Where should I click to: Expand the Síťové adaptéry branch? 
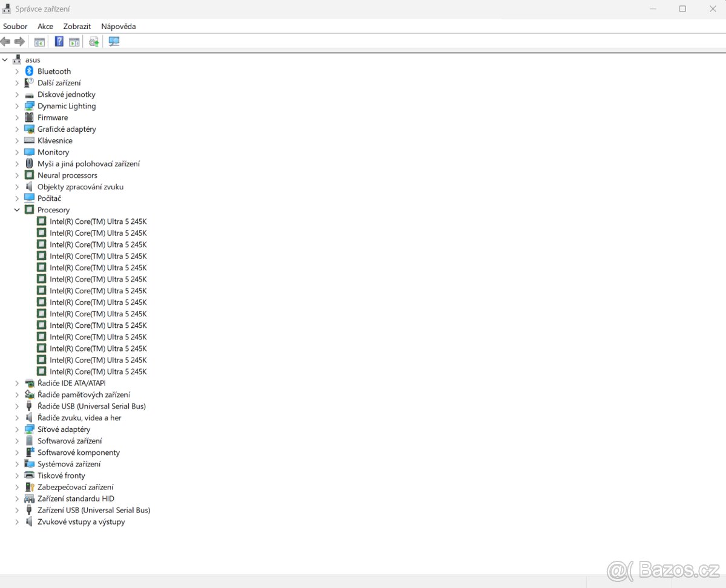[x=17, y=430]
